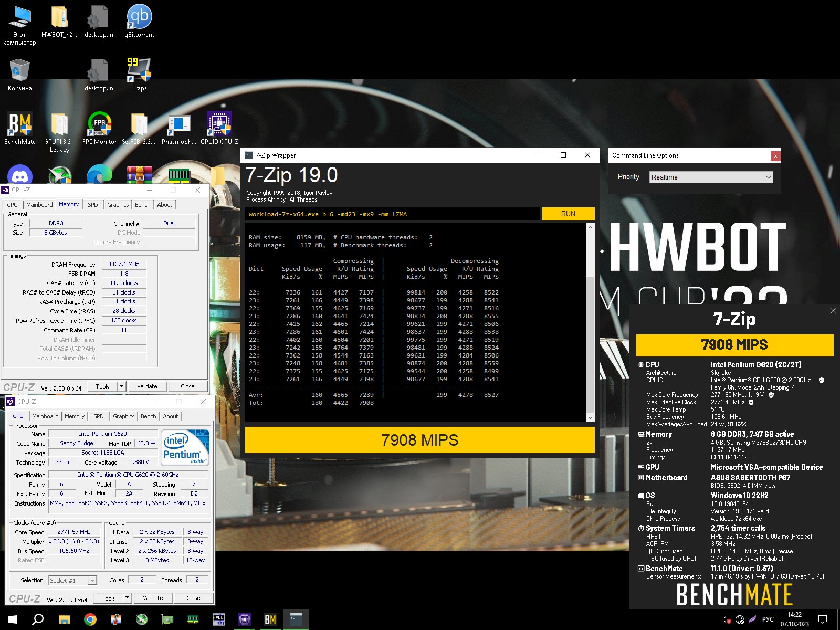Open File Explorer from the taskbar
The height and width of the screenshot is (630, 840).
(64, 619)
